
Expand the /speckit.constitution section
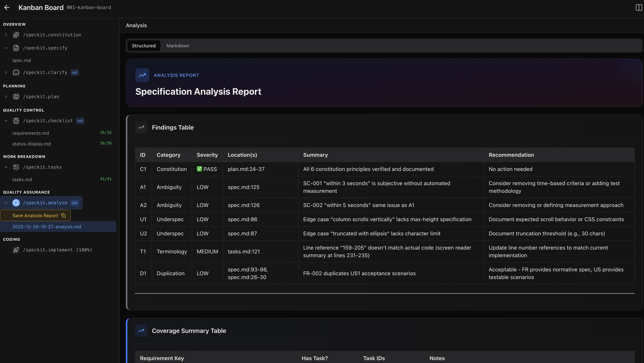coord(6,35)
